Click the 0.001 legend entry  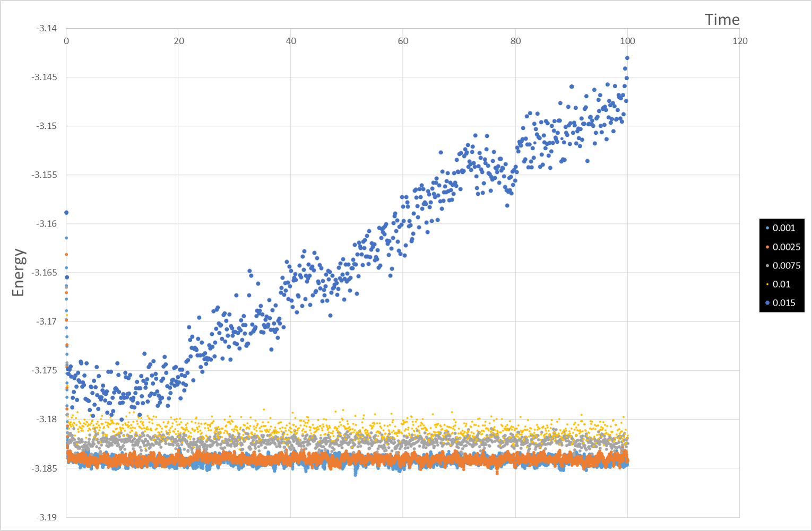(x=781, y=228)
